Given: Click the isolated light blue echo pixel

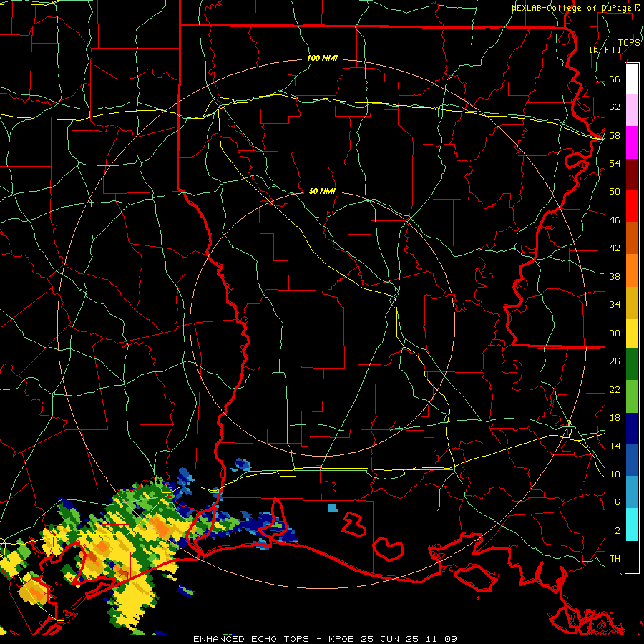Looking at the screenshot, I should click(x=332, y=508).
